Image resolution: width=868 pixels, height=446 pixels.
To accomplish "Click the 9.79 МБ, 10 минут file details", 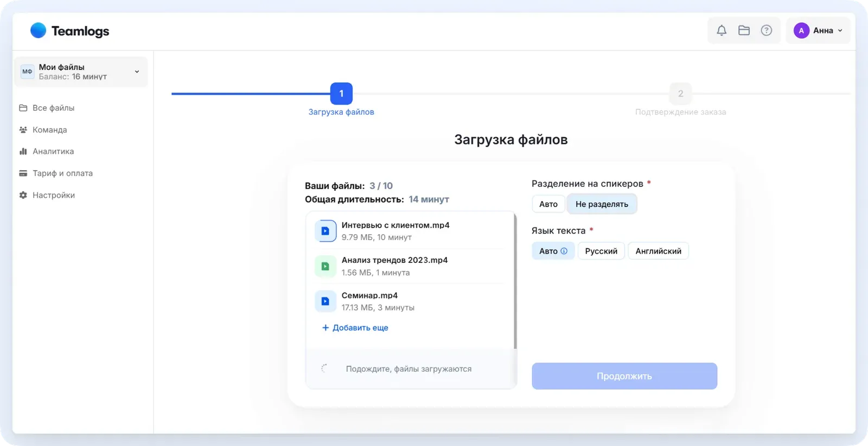I will pyautogui.click(x=376, y=237).
